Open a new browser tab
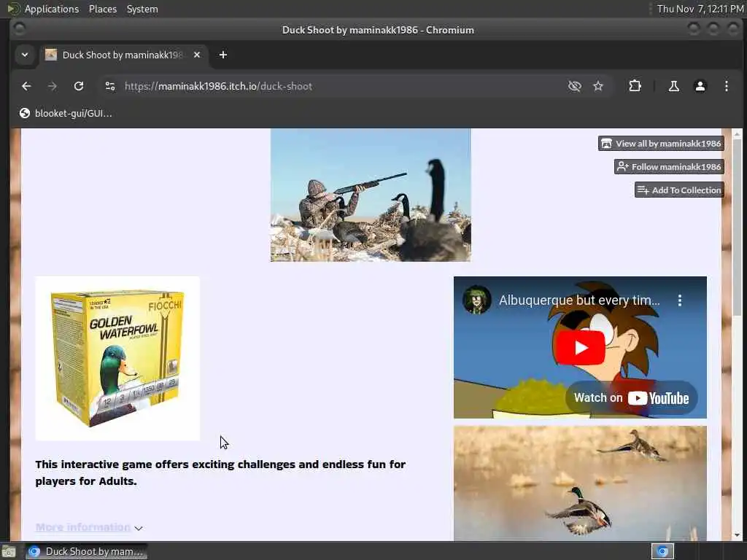 tap(223, 55)
